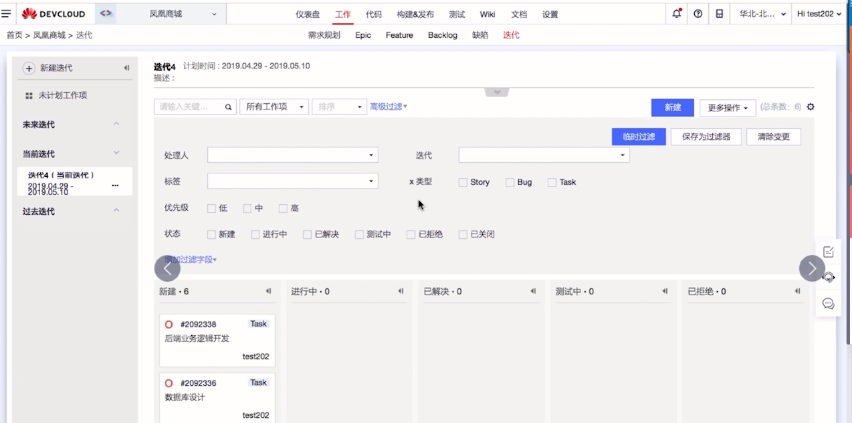
Task: Collapse the iteration description panel handle
Action: pyautogui.click(x=497, y=92)
